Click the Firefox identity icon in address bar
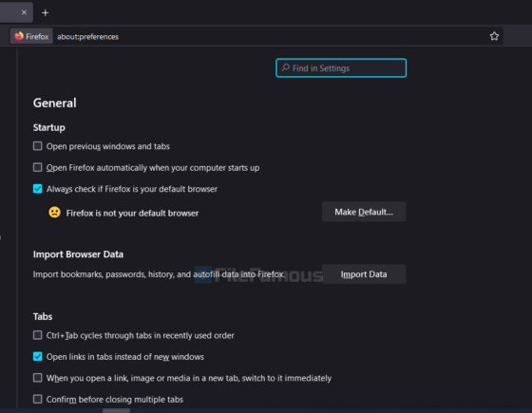The width and height of the screenshot is (532, 413). [x=19, y=36]
